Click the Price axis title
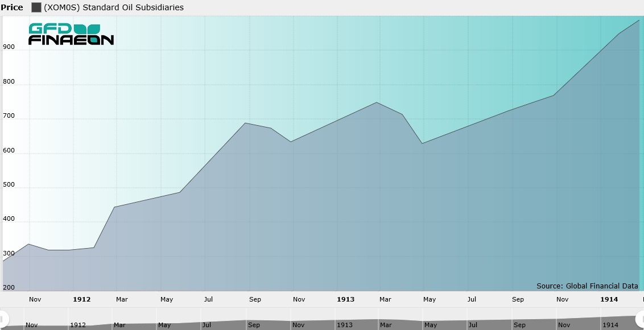 (12, 7)
